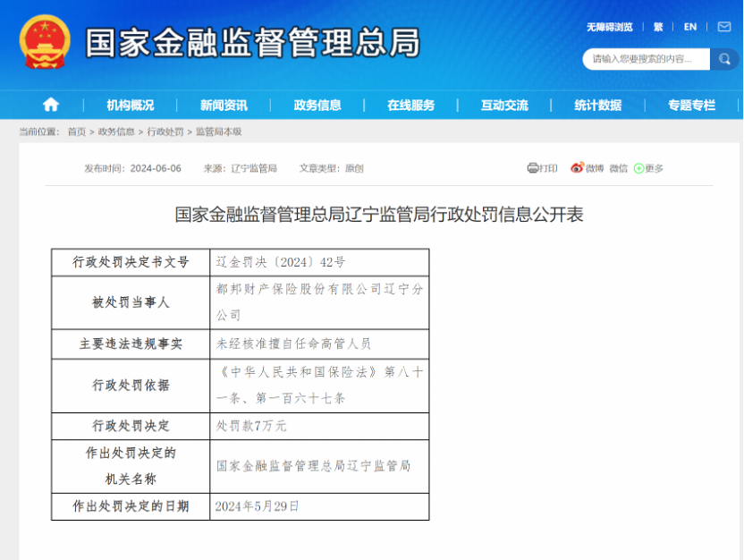Click the national emblem logo

[45, 42]
